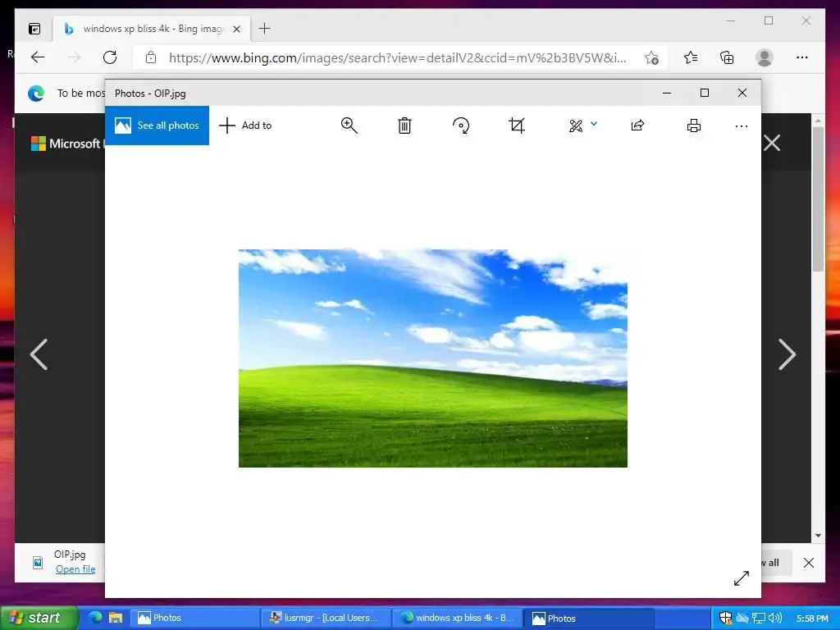Click the security shield tray icon
The height and width of the screenshot is (630, 840).
725,618
